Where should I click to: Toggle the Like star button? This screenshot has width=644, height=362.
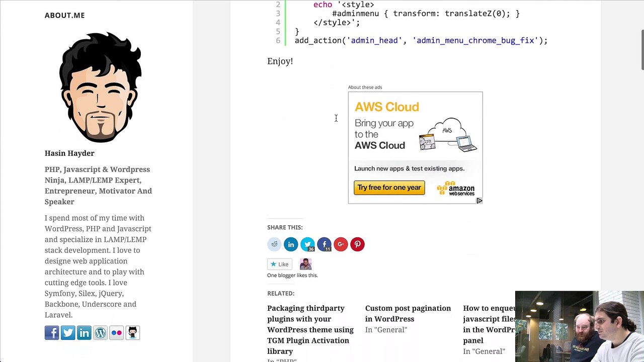pyautogui.click(x=280, y=264)
